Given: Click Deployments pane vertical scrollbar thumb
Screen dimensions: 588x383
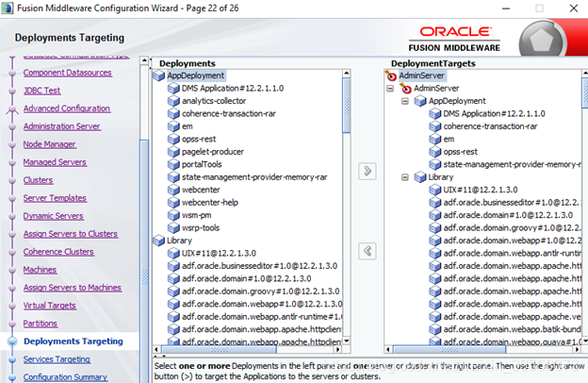Looking at the screenshot, I should click(x=347, y=106).
